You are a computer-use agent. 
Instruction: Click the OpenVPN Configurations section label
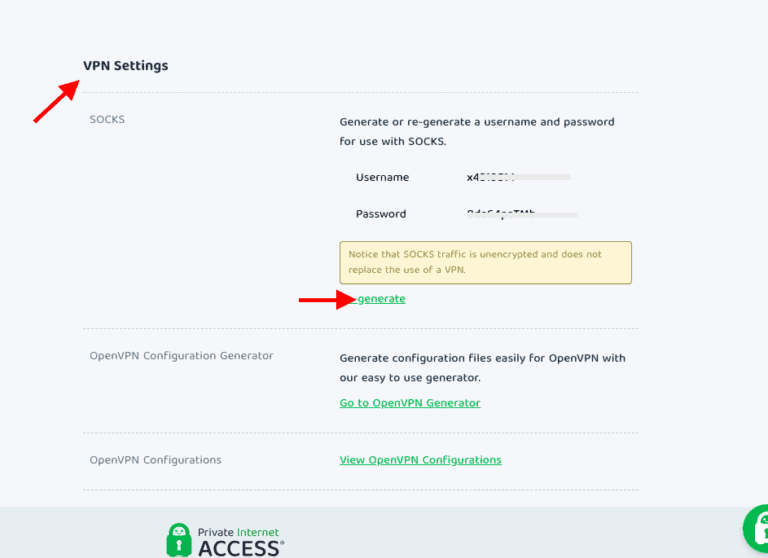155,460
